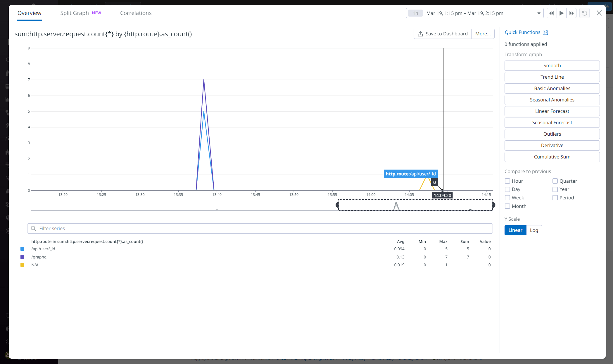Click the rewind arrow to step time backward
The image size is (613, 364).
[551, 13]
